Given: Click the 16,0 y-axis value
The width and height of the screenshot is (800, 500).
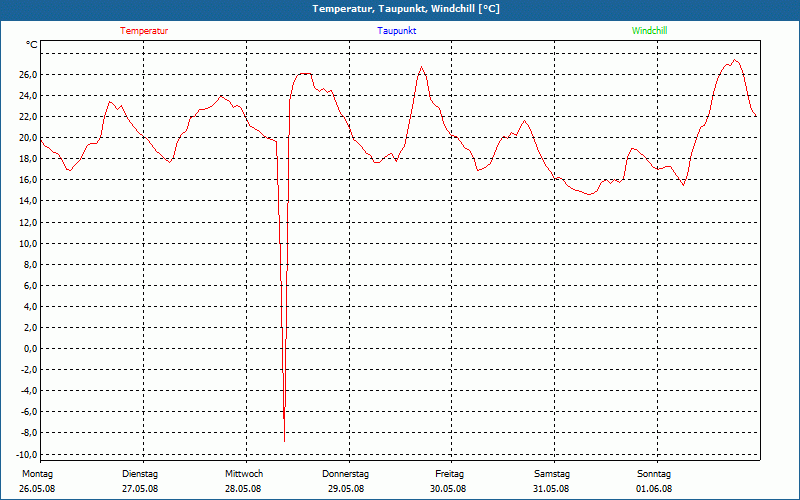Looking at the screenshot, I should (29, 180).
